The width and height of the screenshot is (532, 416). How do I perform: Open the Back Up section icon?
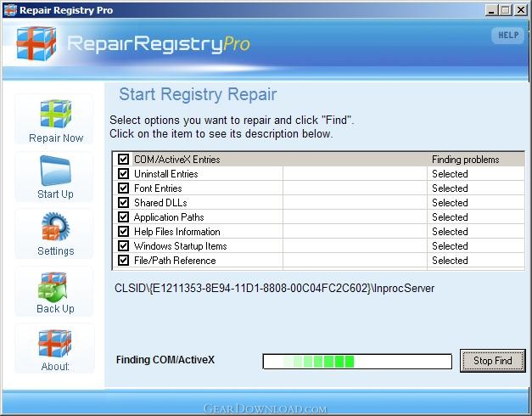(x=53, y=287)
